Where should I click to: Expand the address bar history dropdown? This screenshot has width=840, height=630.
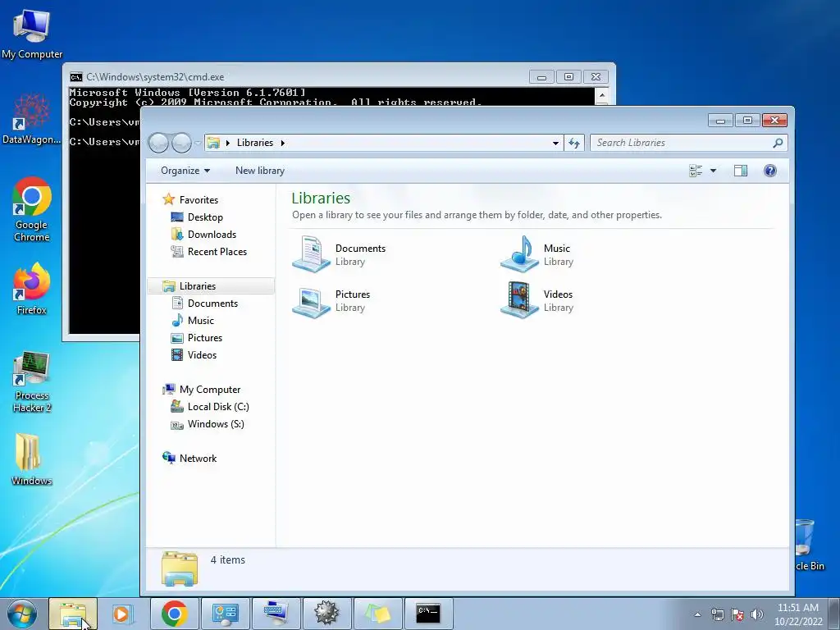(555, 143)
